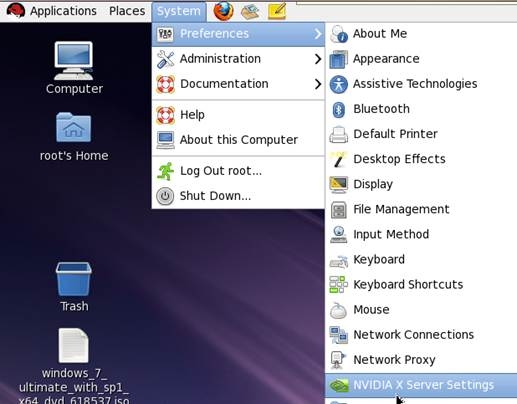Open File Management preferences

point(421,210)
